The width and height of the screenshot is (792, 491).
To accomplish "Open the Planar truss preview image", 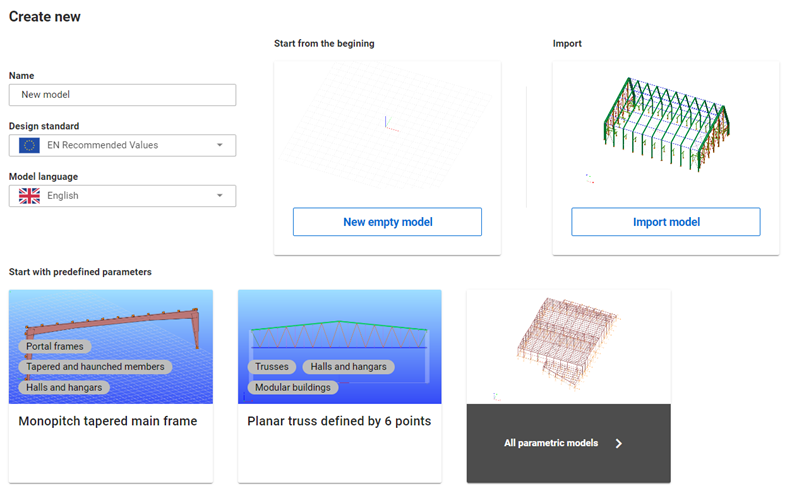I will coord(340,347).
